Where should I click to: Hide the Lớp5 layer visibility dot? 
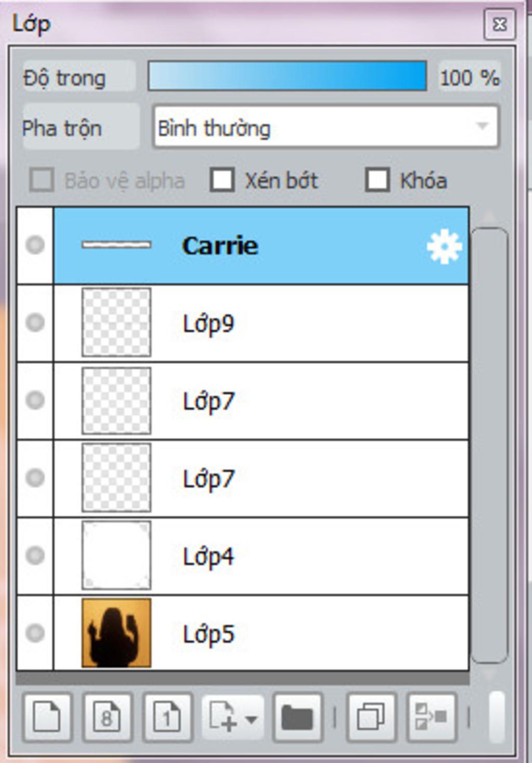35,633
